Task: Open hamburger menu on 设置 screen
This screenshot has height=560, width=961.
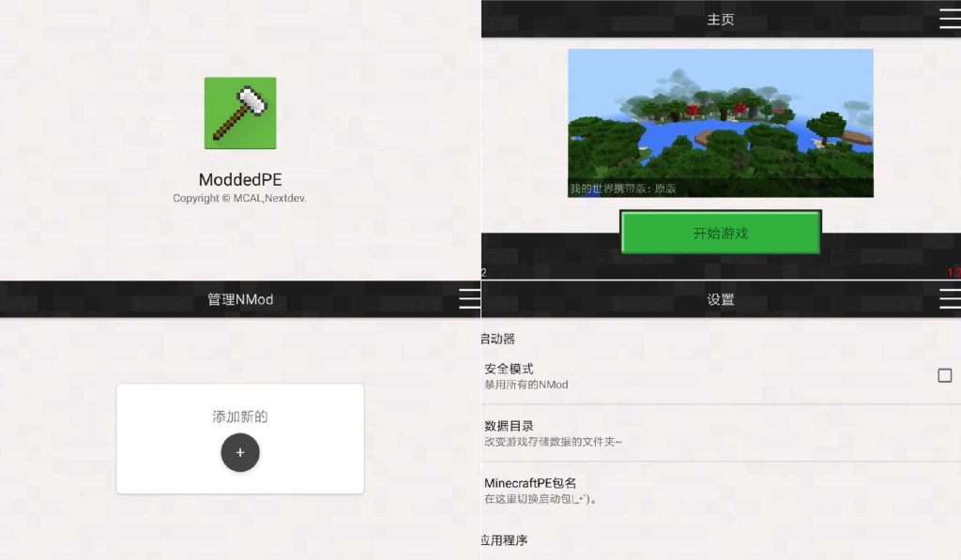Action: coord(950,299)
